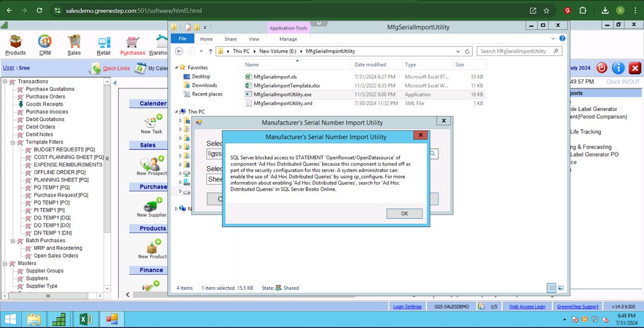Collapse the Transactions tree node
This screenshot has height=328, width=644.
[x=5, y=82]
